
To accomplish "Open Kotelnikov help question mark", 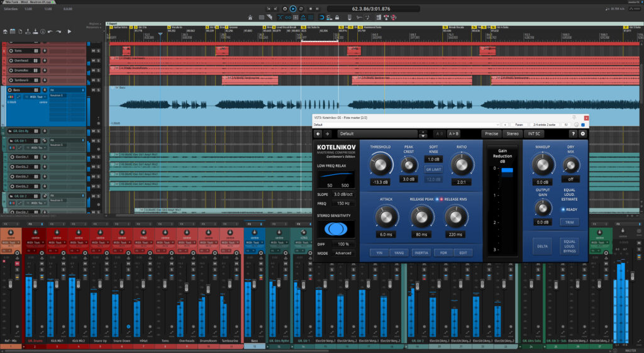I will pyautogui.click(x=574, y=133).
